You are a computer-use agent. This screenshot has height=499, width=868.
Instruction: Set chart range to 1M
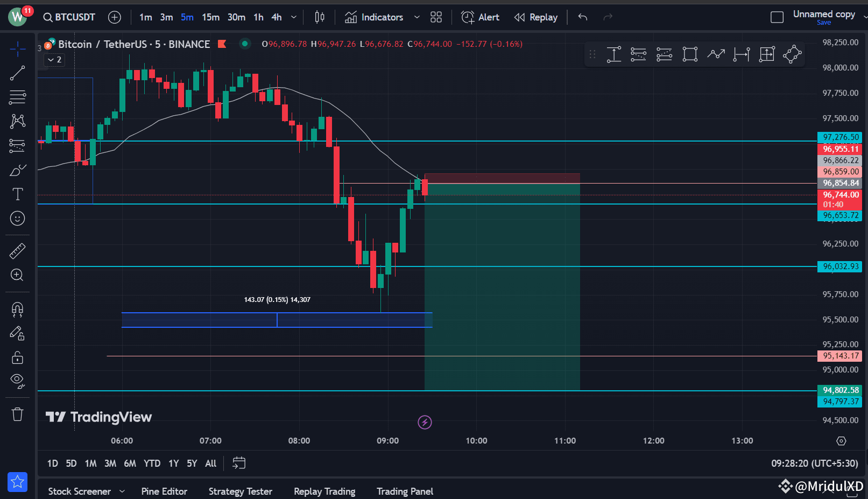tap(90, 463)
